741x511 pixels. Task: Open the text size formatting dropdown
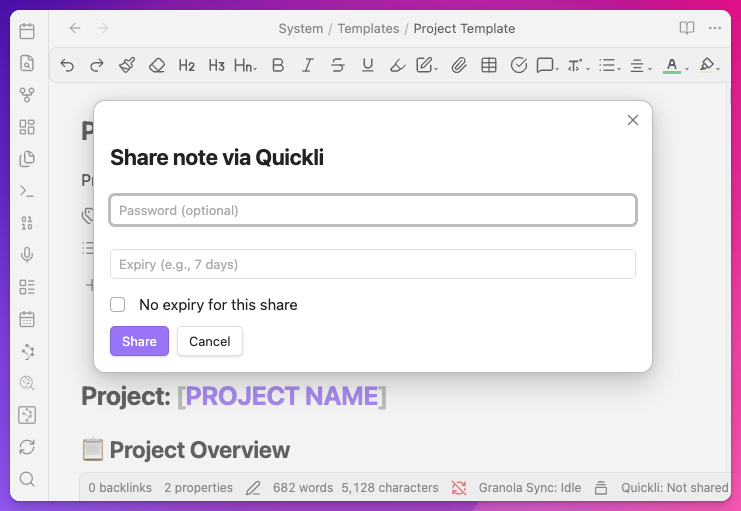tap(578, 65)
